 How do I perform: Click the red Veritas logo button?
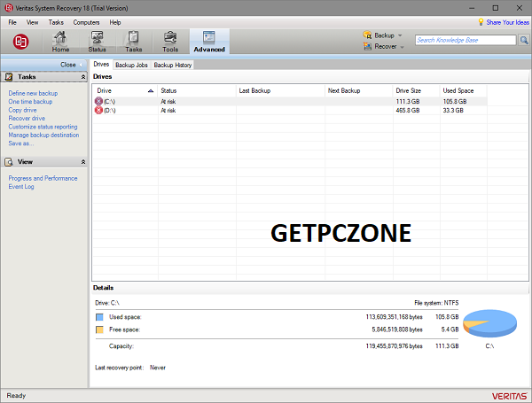22,41
